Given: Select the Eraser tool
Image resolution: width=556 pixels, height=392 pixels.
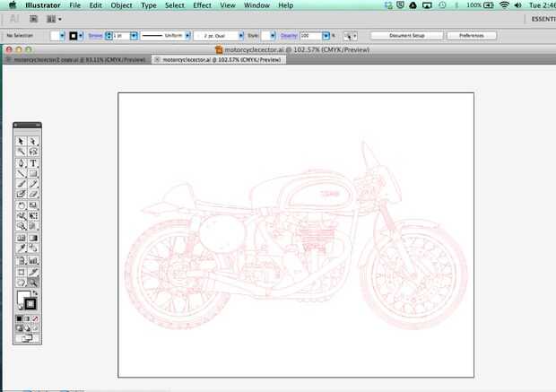Looking at the screenshot, I should pos(33,195).
